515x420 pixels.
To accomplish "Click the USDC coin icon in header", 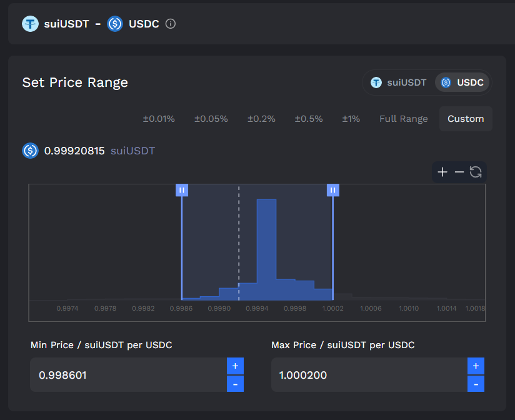I will pyautogui.click(x=115, y=24).
